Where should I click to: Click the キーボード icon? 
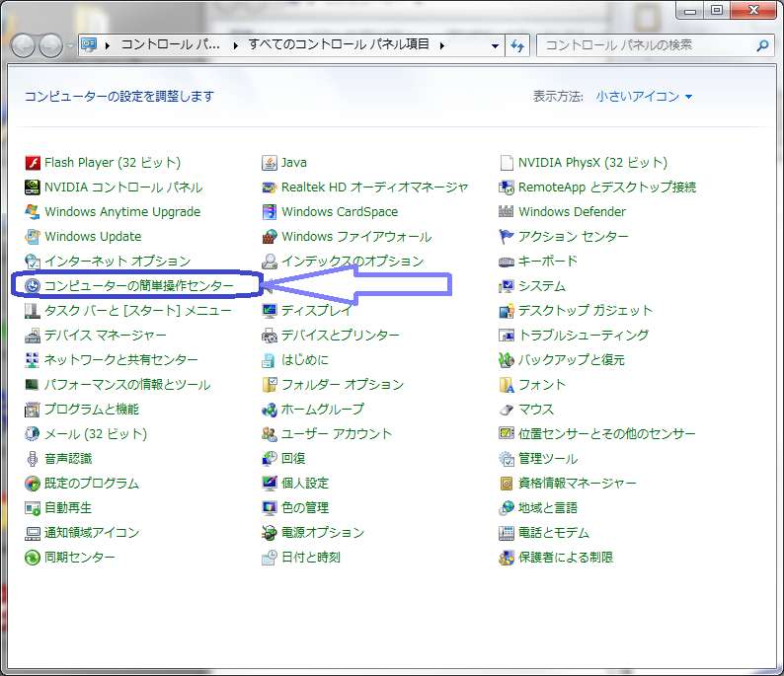point(506,262)
